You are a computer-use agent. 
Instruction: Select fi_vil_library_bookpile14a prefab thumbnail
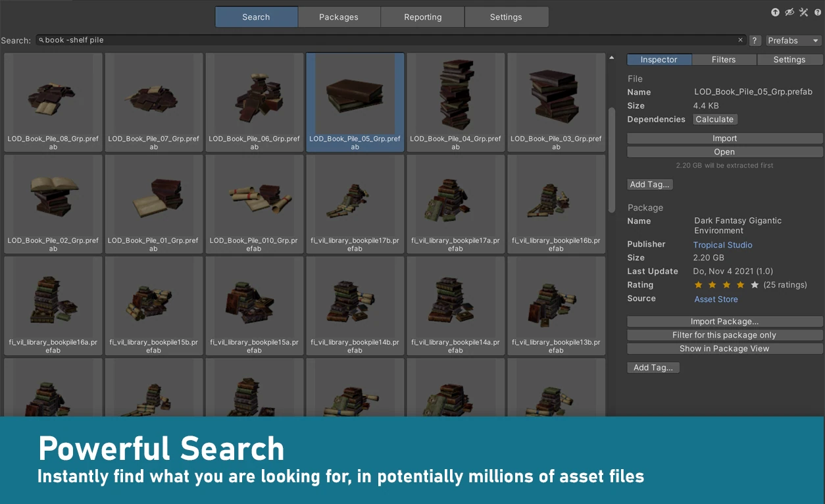click(456, 307)
